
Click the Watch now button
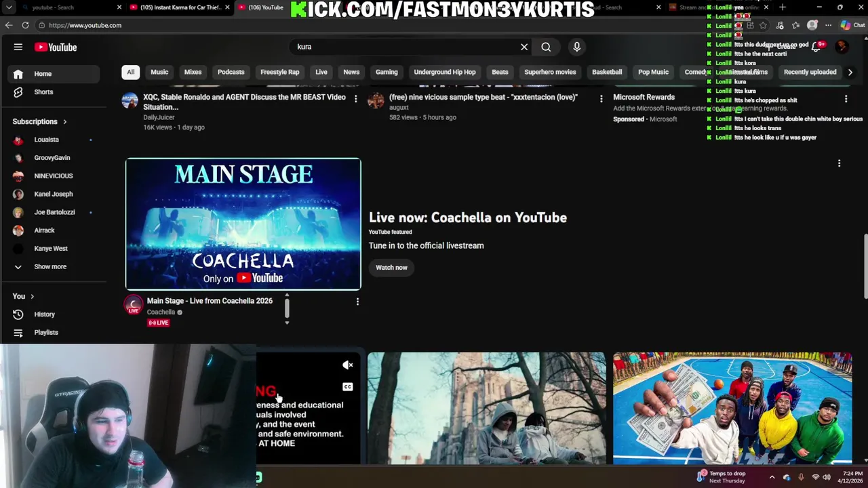pos(392,268)
